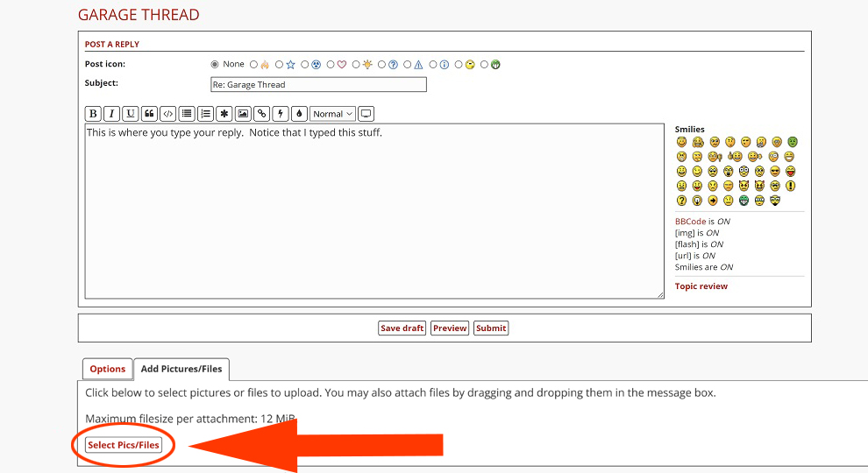Open the Normal font size dropdown

coord(332,114)
